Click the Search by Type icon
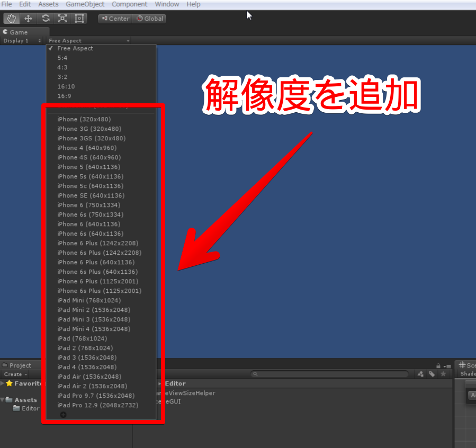The width and height of the screenshot is (476, 448). 420,374
